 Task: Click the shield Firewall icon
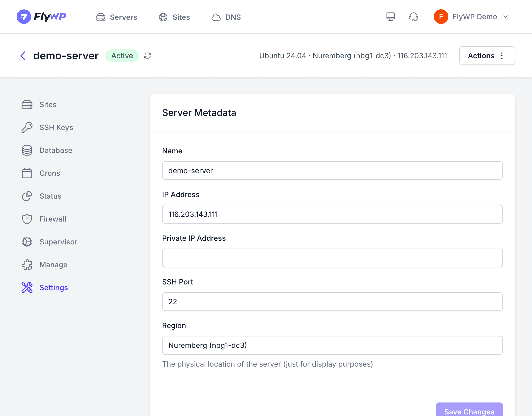[x=27, y=219]
